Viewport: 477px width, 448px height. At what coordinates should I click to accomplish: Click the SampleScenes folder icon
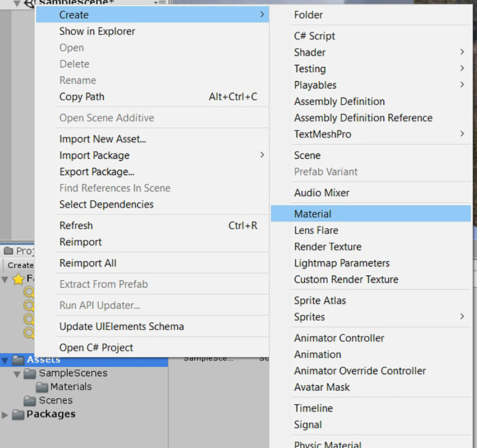[x=30, y=373]
